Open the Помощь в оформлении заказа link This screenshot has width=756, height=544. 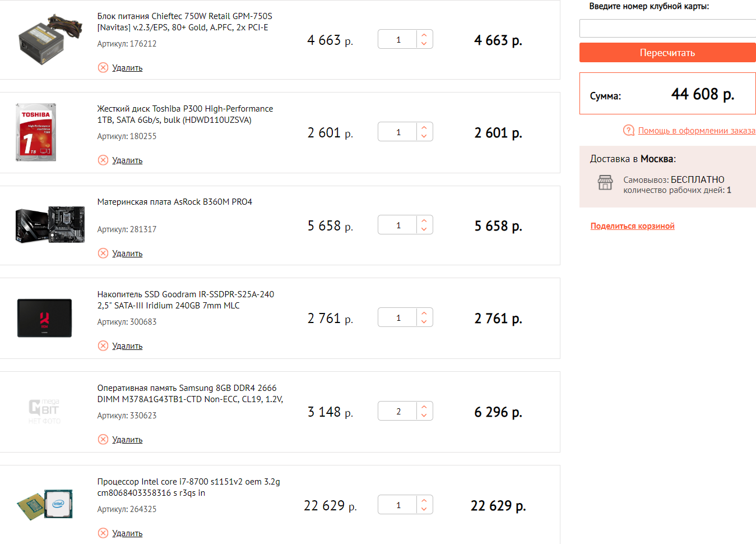tap(697, 131)
